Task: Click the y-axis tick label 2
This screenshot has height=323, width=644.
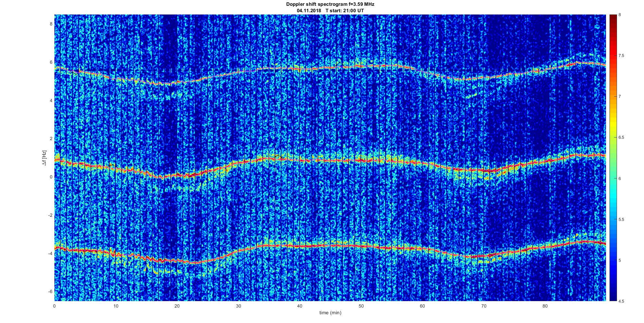Action: tap(51, 138)
